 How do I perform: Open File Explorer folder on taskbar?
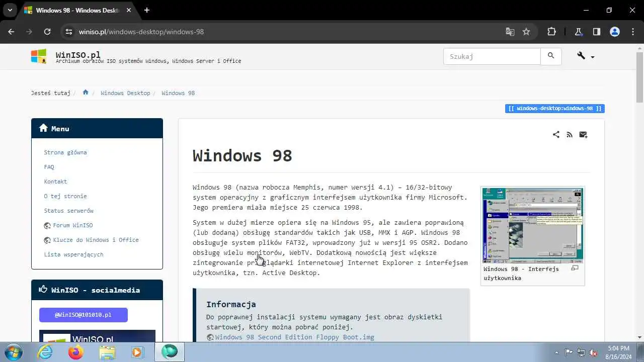107,352
